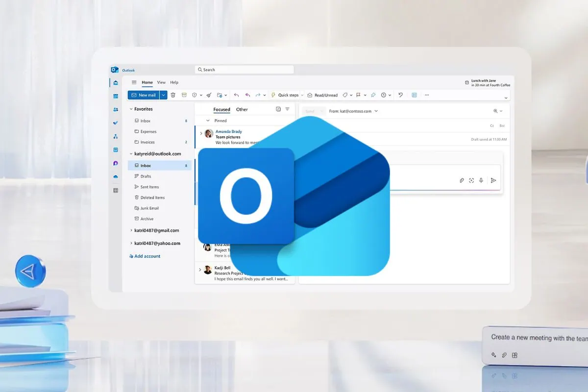Screen dimensions: 588x392
Task: Select the Sweep broom icon
Action: point(208,95)
